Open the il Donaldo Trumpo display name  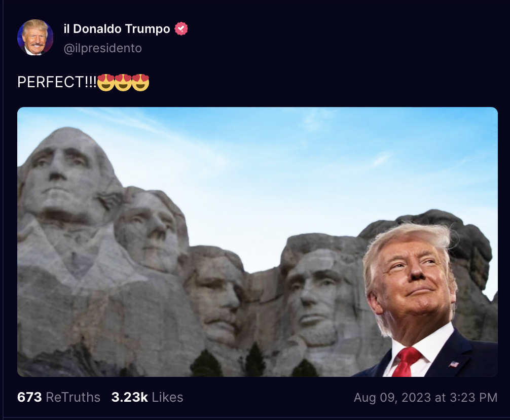tap(117, 28)
